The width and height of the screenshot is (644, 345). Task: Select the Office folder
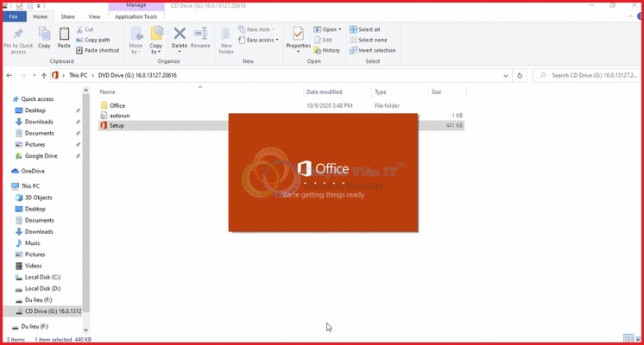pos(117,105)
